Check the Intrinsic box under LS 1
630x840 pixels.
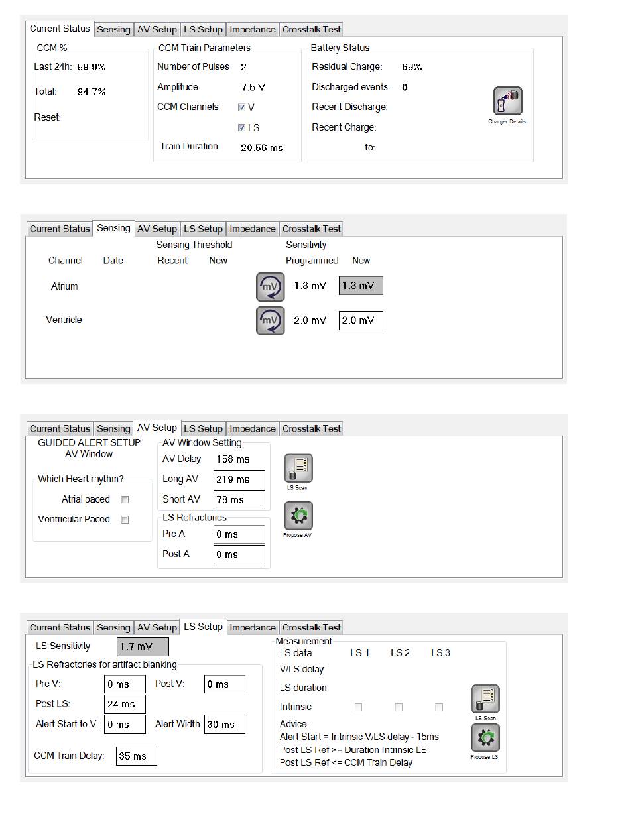[x=359, y=707]
